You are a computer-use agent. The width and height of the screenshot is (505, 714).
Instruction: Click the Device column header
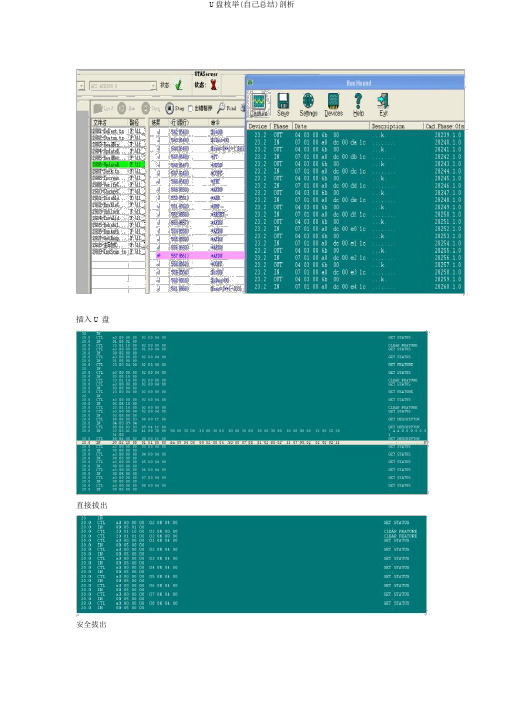click(x=259, y=126)
